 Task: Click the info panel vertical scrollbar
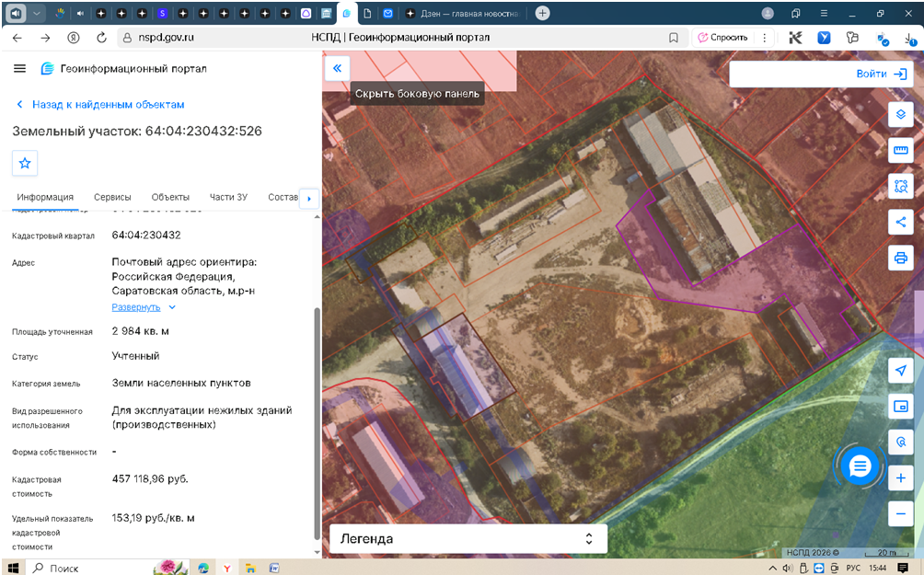(x=317, y=423)
